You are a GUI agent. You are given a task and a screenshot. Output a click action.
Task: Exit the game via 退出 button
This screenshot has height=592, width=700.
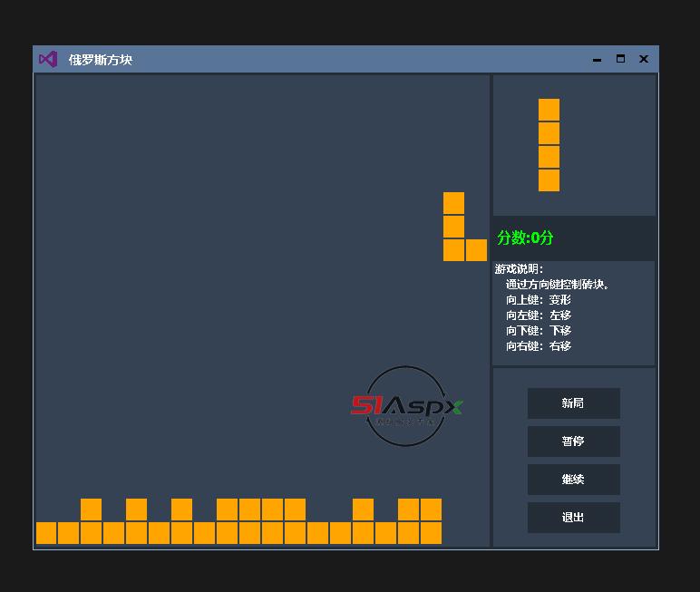pyautogui.click(x=573, y=518)
